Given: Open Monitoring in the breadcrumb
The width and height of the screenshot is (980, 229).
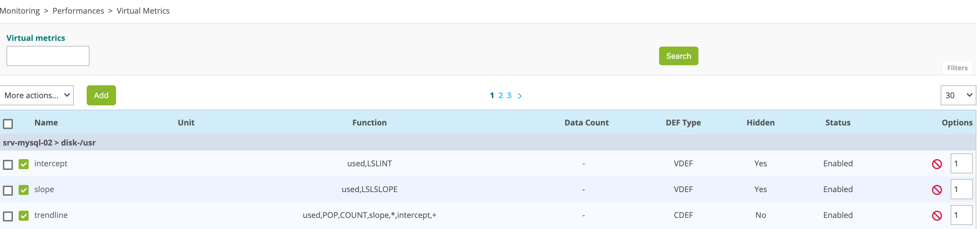Looking at the screenshot, I should pyautogui.click(x=19, y=11).
